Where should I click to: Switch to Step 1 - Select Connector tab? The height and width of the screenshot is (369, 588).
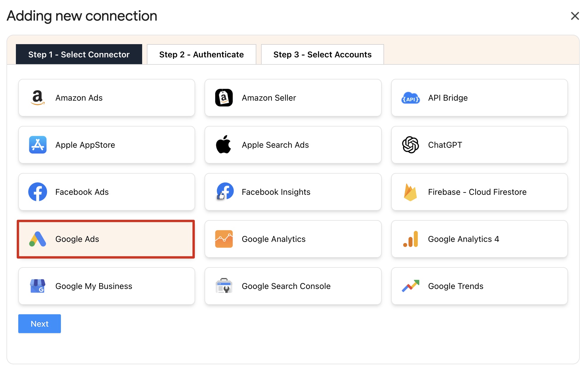[x=79, y=54]
